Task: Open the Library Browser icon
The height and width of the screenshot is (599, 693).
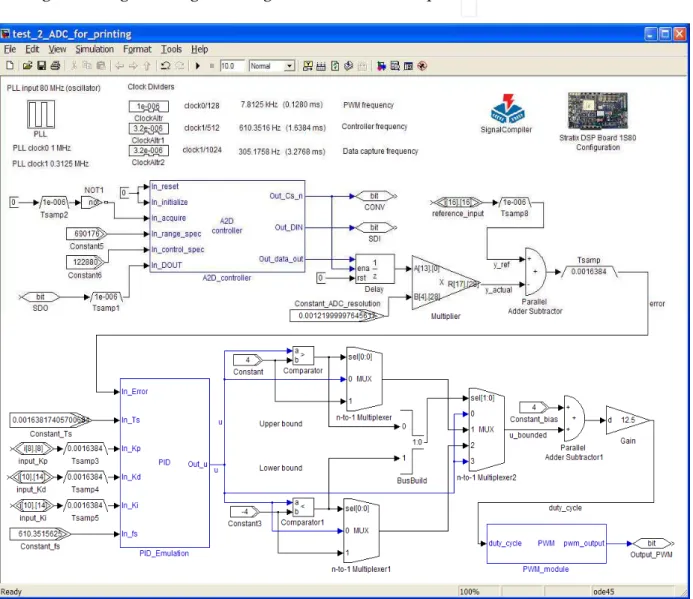Action: [x=381, y=66]
